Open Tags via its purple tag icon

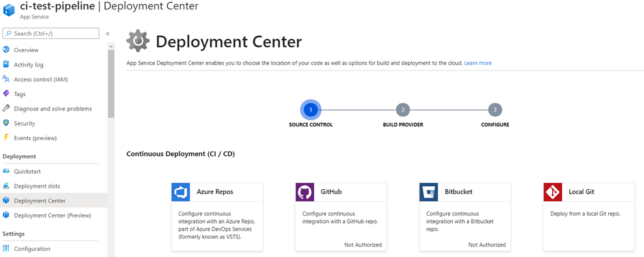coord(6,94)
